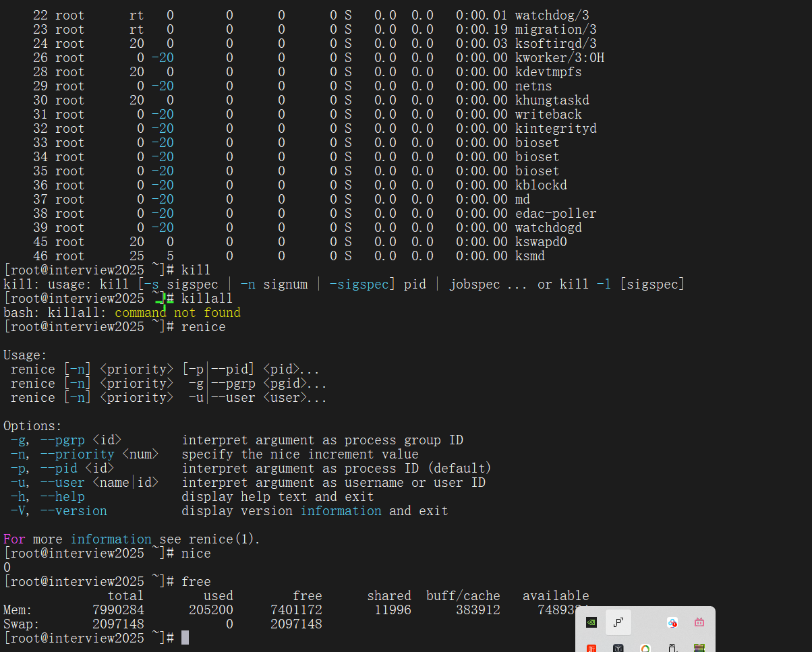This screenshot has width=812, height=652.
Task: Click the watchdog/3 process name
Action: tap(552, 15)
